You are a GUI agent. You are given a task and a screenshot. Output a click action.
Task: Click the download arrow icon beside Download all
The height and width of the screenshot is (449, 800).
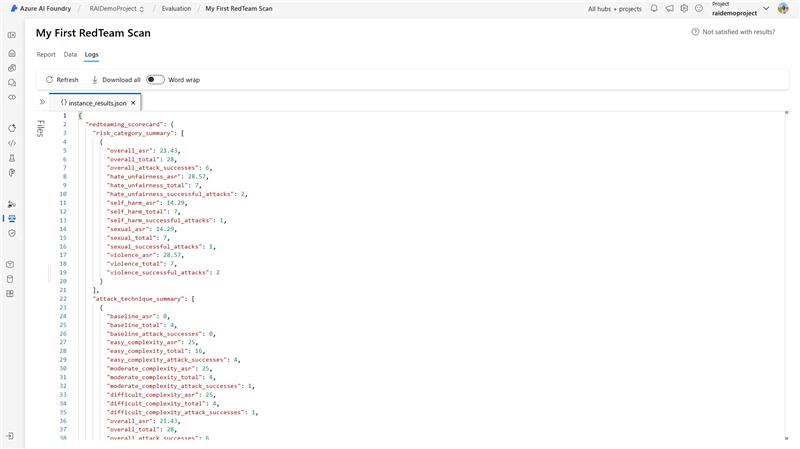tap(95, 80)
